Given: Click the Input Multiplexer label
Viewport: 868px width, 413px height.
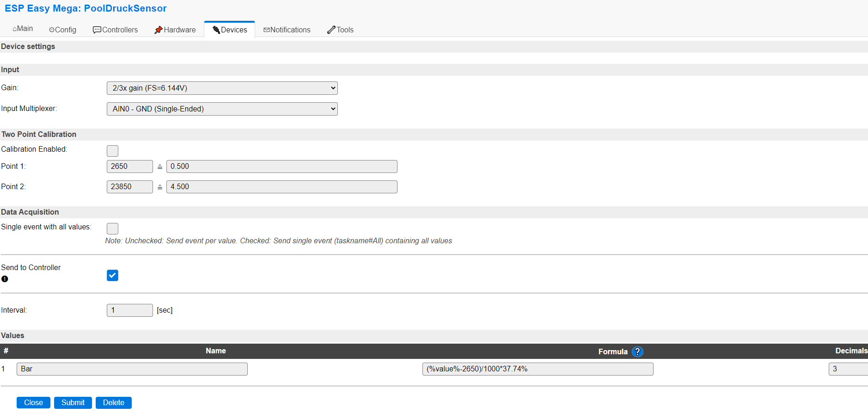Looking at the screenshot, I should point(29,109).
